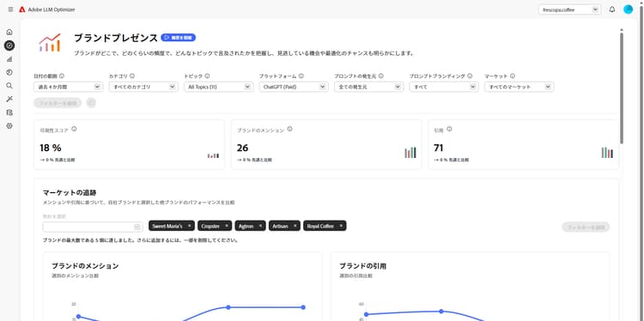Image resolution: width=644 pixels, height=321 pixels.
Task: Open the すべて prompt branding dropdown
Action: 444,87
